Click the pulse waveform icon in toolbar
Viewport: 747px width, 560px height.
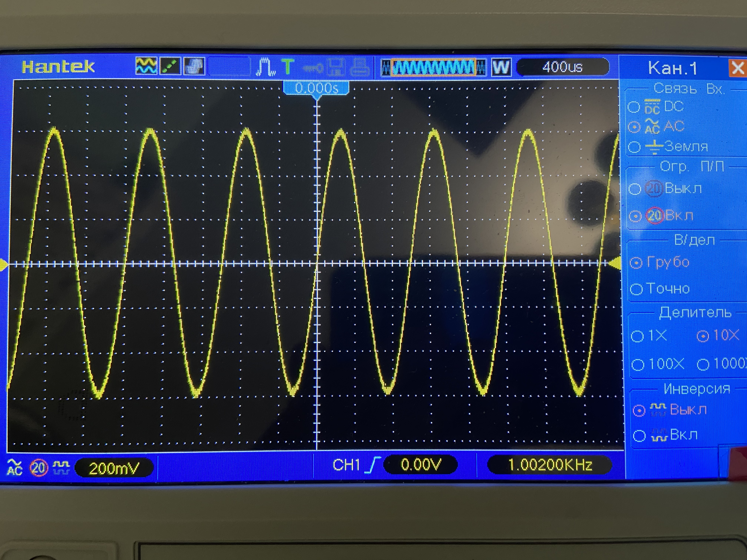click(265, 66)
